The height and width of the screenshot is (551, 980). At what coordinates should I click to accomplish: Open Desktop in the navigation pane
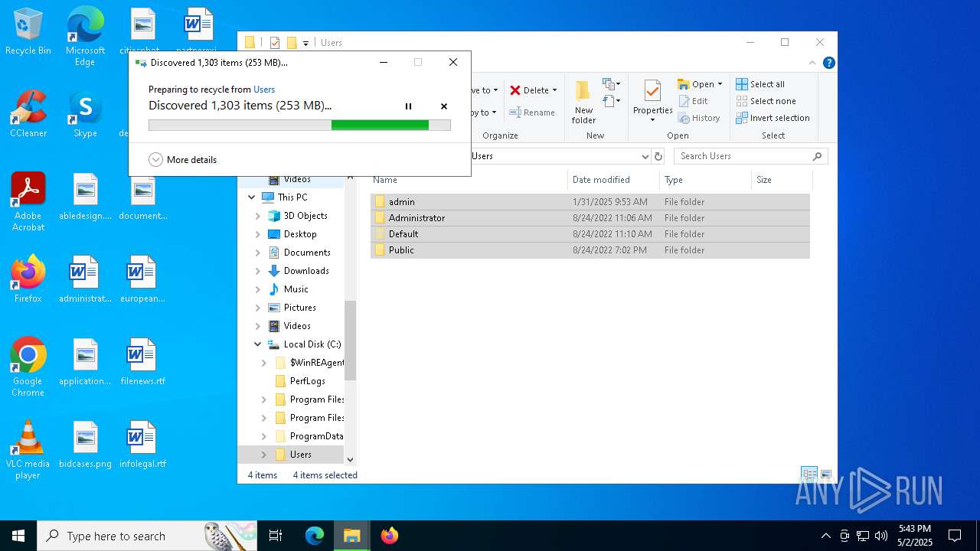(x=299, y=234)
